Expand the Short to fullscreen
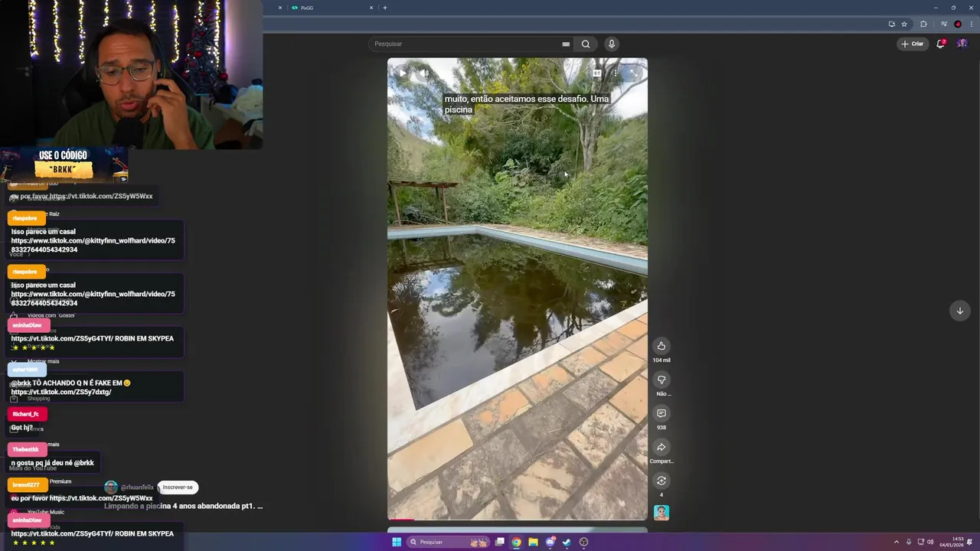This screenshot has width=980, height=551. [633, 73]
